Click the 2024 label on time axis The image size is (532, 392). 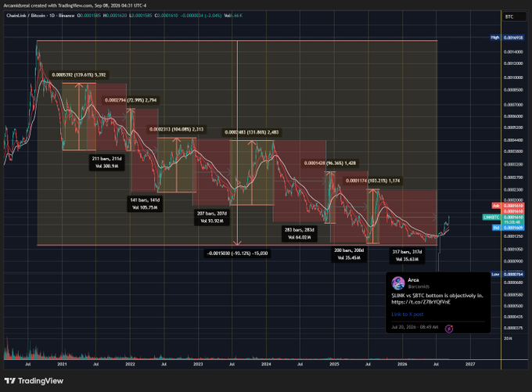point(266,364)
